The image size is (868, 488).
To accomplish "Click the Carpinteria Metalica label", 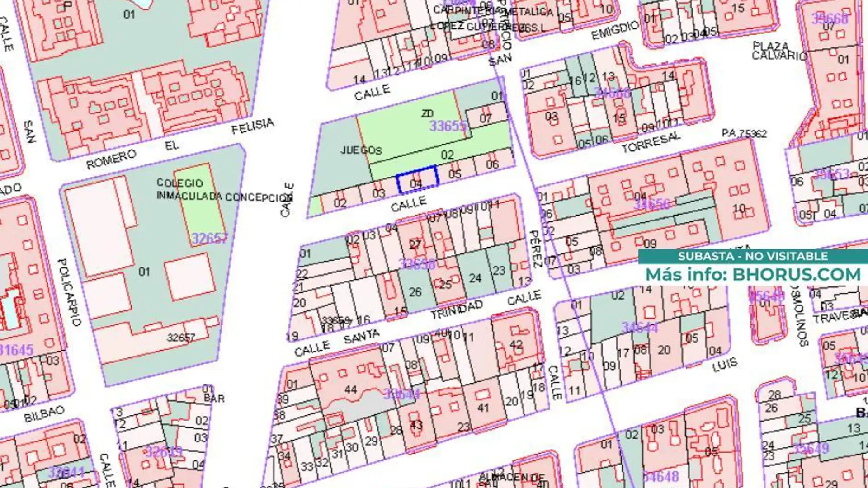I will coord(493,11).
